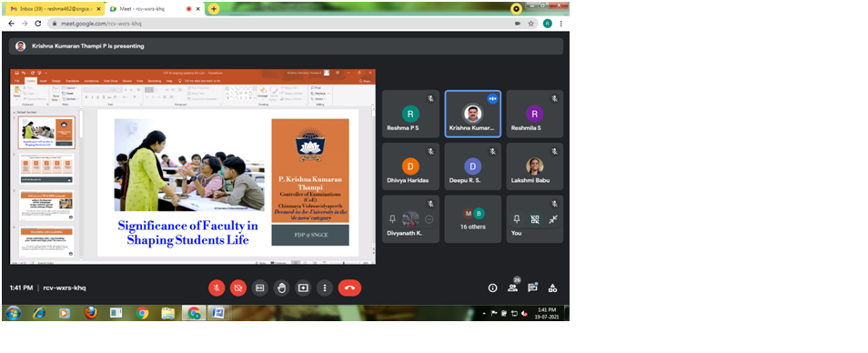
Task: Open Chrome's three-dot menu
Action: pos(560,24)
